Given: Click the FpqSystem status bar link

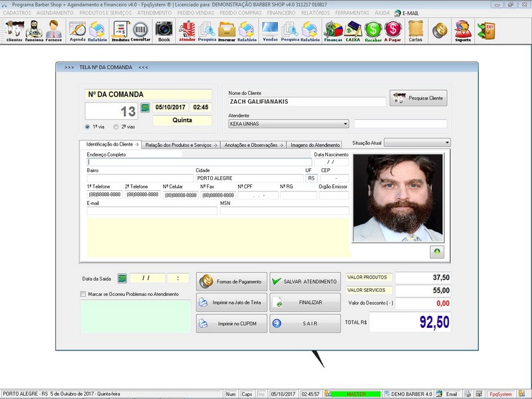Looking at the screenshot, I should pyautogui.click(x=501, y=394).
